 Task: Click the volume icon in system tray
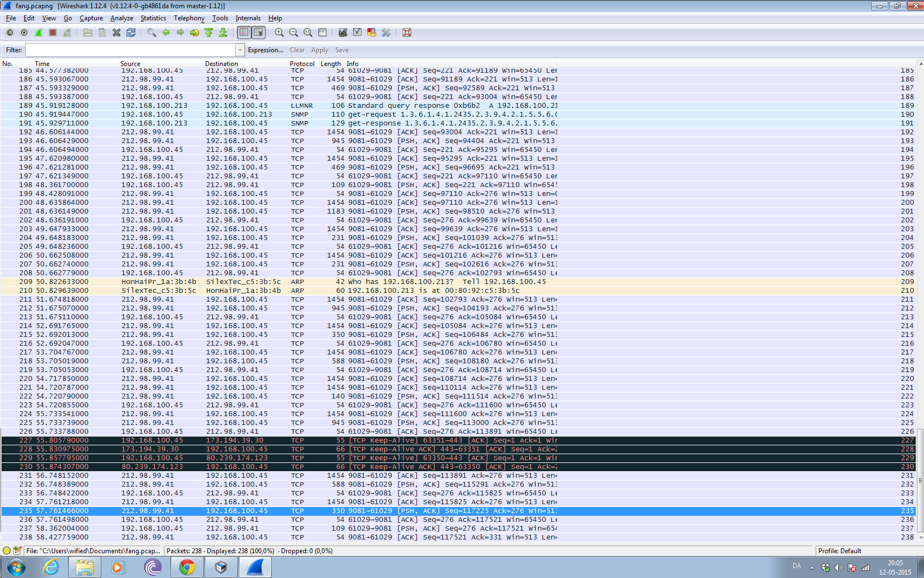pos(838,568)
